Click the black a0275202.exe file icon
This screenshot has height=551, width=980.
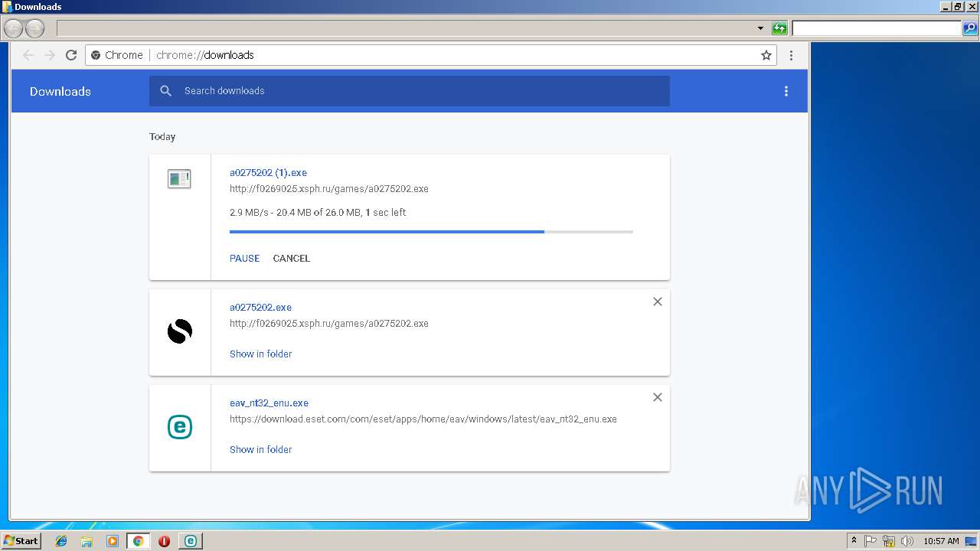click(180, 331)
